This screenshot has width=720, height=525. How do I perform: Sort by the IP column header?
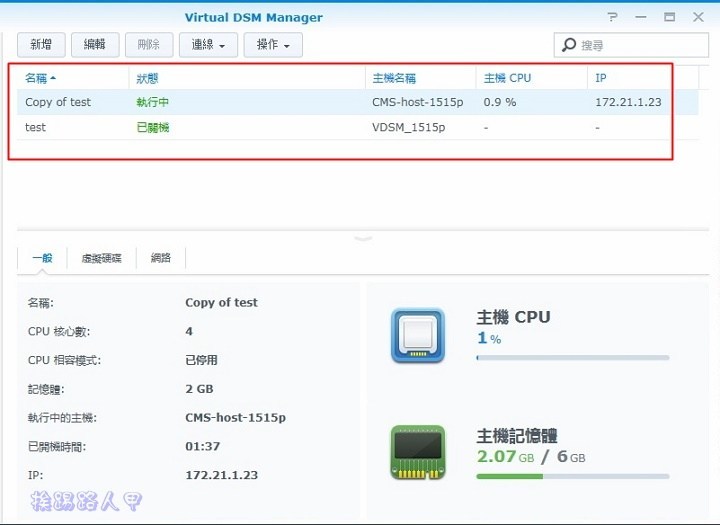pyautogui.click(x=643, y=78)
